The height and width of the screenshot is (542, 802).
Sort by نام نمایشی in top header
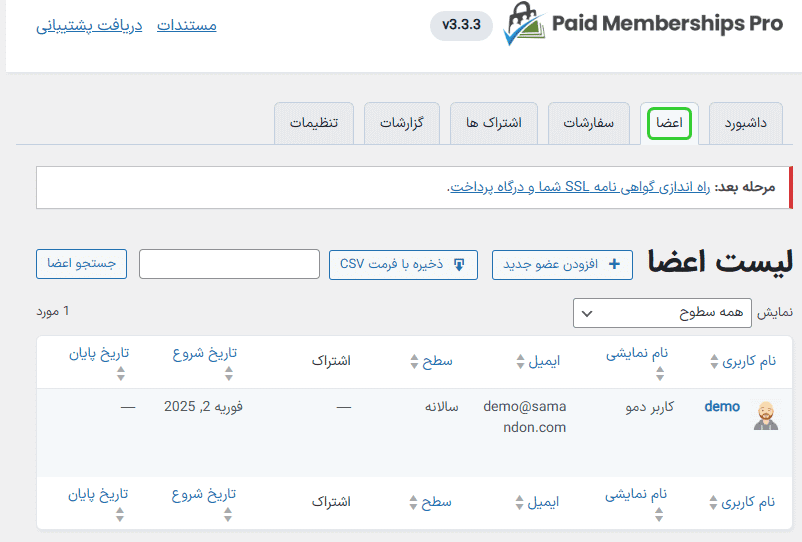(637, 362)
